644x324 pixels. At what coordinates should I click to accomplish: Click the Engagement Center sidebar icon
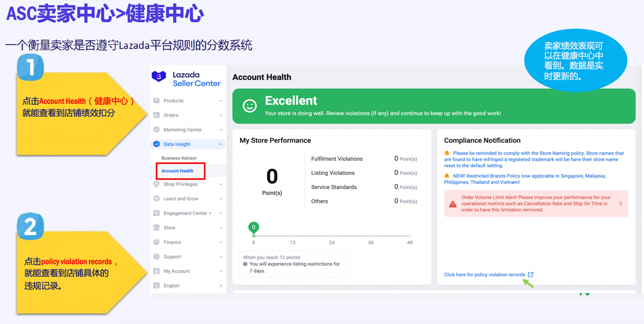point(157,213)
